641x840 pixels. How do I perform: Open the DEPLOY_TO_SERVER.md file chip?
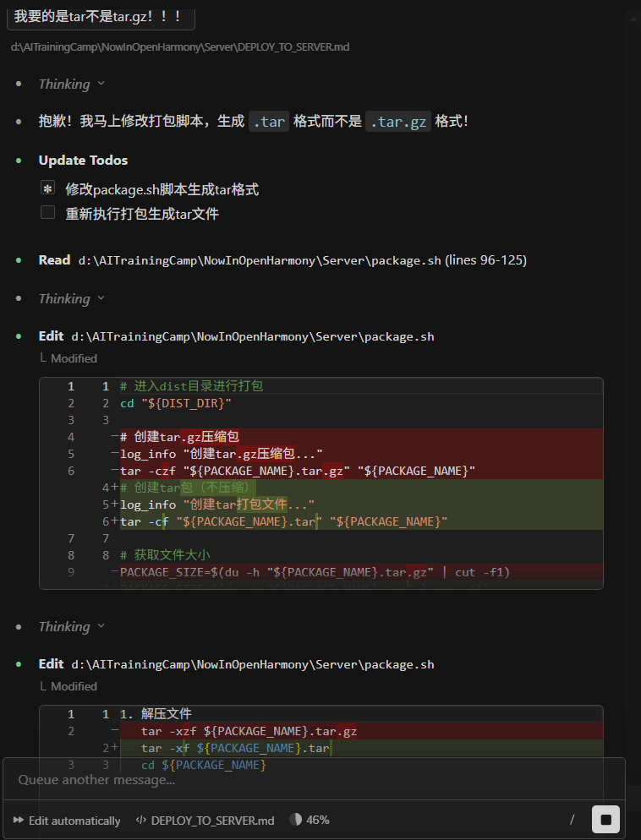(x=212, y=821)
